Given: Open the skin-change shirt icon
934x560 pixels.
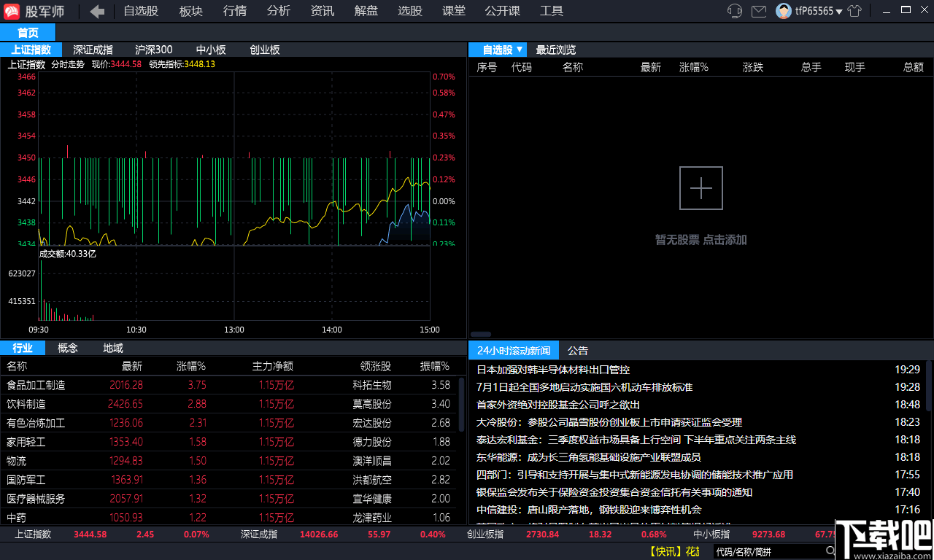Looking at the screenshot, I should pos(854,11).
